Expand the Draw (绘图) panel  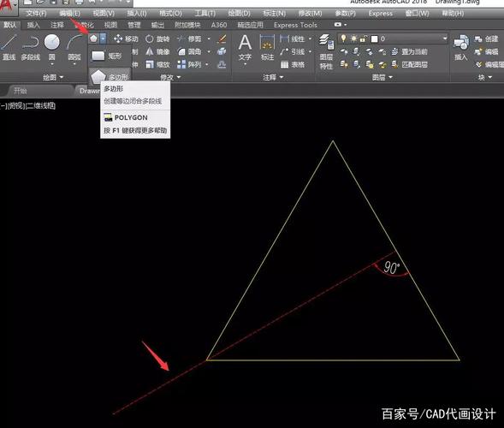[53, 77]
